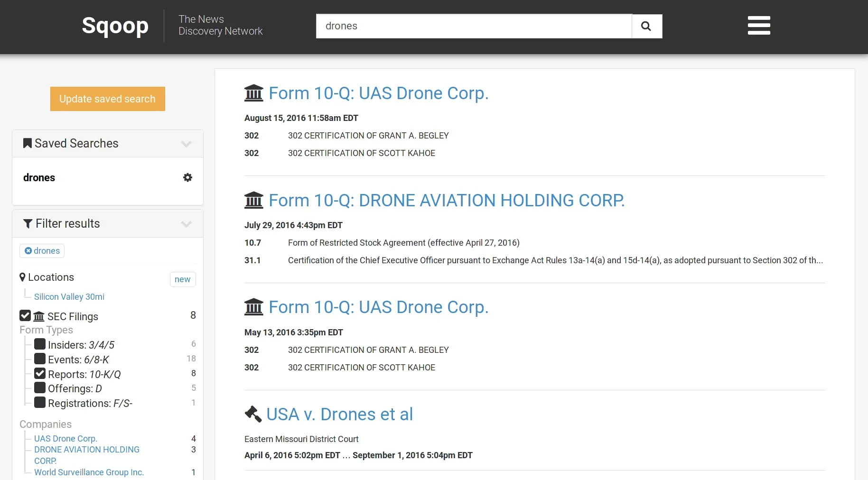
Task: Click the bookmark icon in Saved Searches
Action: pos(28,143)
